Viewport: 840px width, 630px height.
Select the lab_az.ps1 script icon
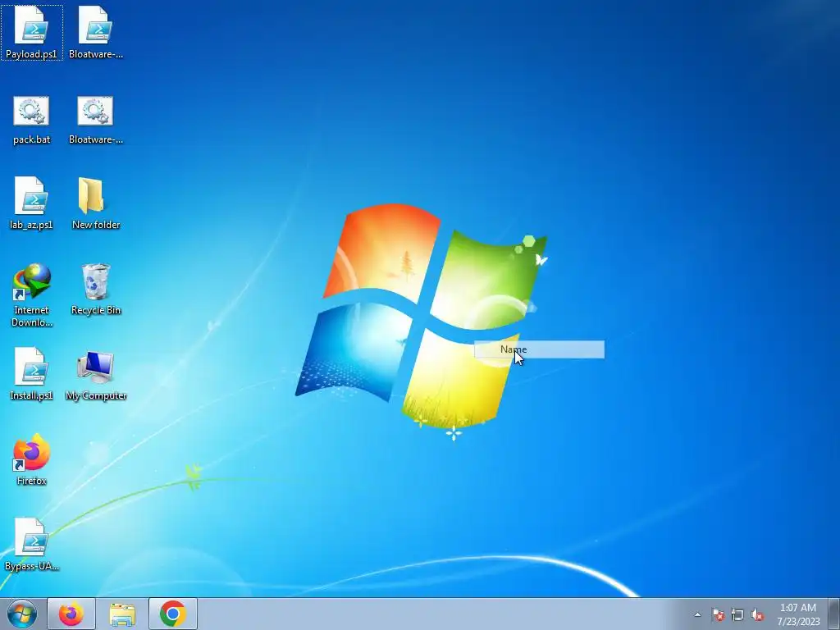point(32,203)
